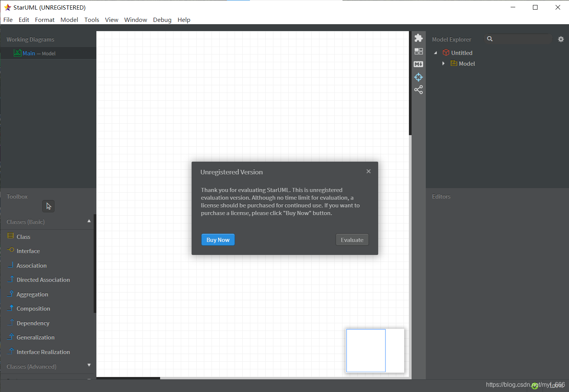Click the Model Explorer search field

[518, 39]
